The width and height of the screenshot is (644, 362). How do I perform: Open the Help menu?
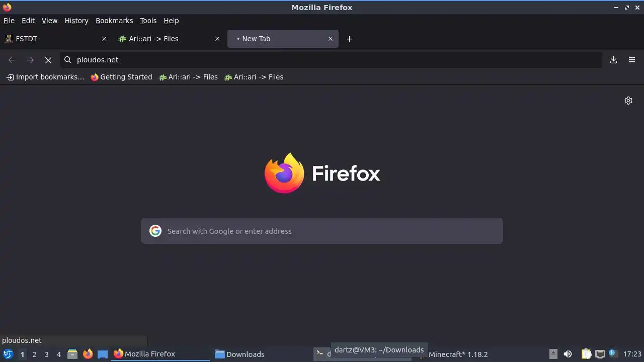171,21
